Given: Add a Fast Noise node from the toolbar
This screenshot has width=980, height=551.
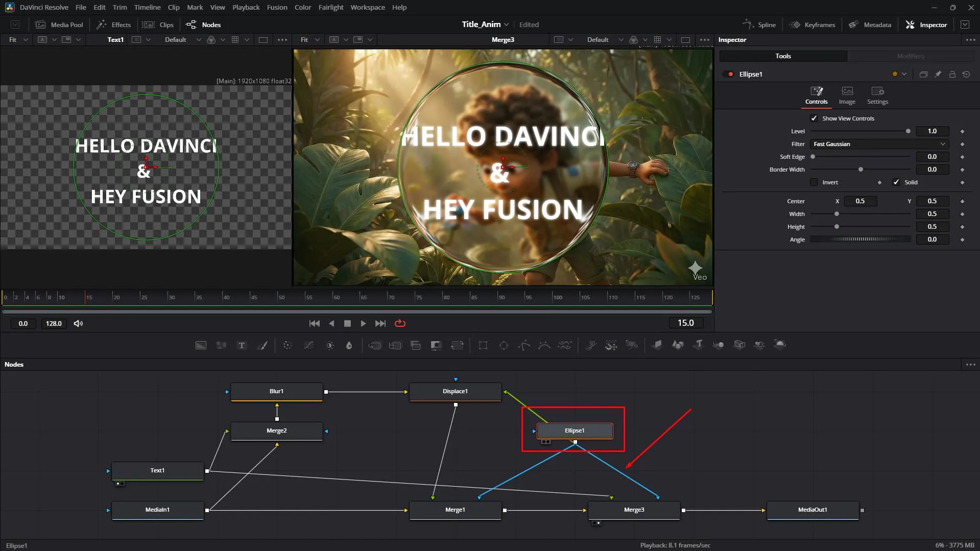Looking at the screenshot, I should [221, 345].
